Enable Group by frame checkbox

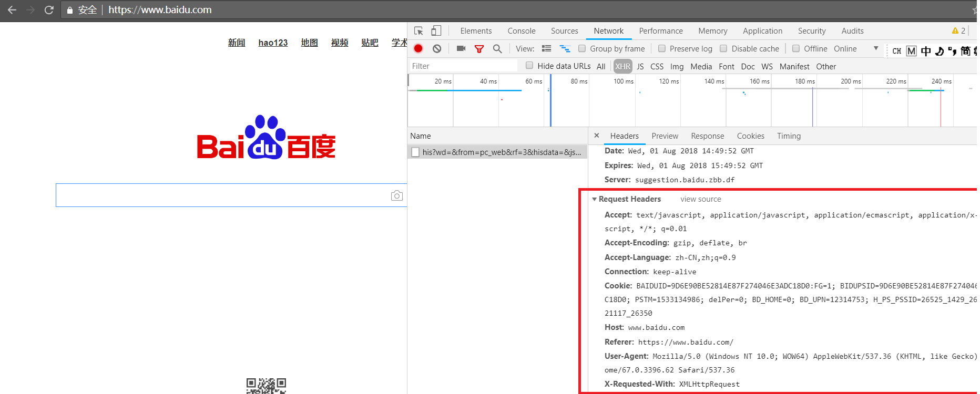582,48
